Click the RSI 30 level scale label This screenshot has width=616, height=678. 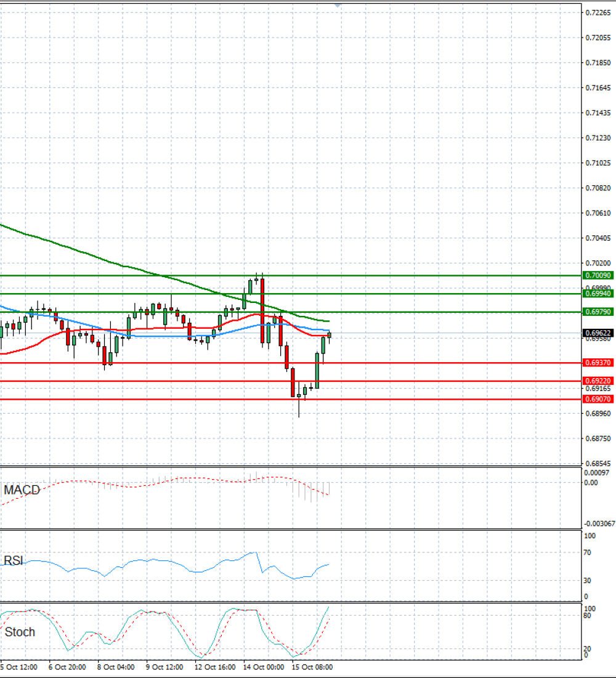coord(587,581)
